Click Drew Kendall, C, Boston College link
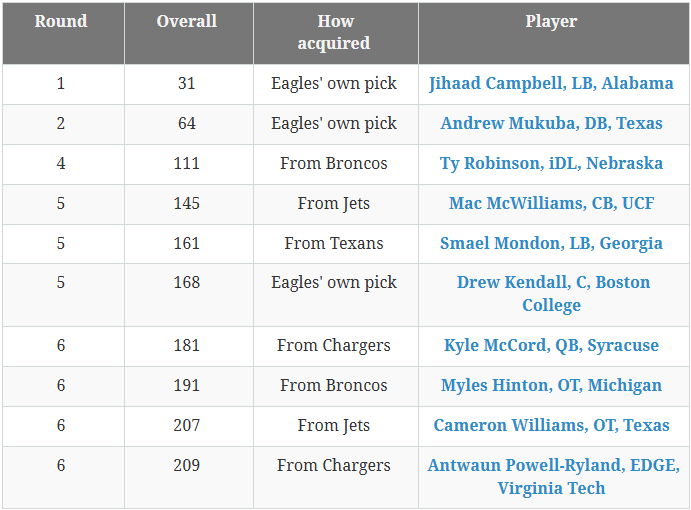 (553, 283)
